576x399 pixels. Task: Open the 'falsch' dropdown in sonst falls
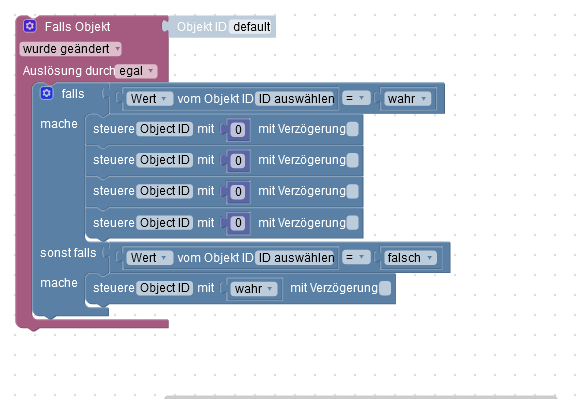(410, 258)
